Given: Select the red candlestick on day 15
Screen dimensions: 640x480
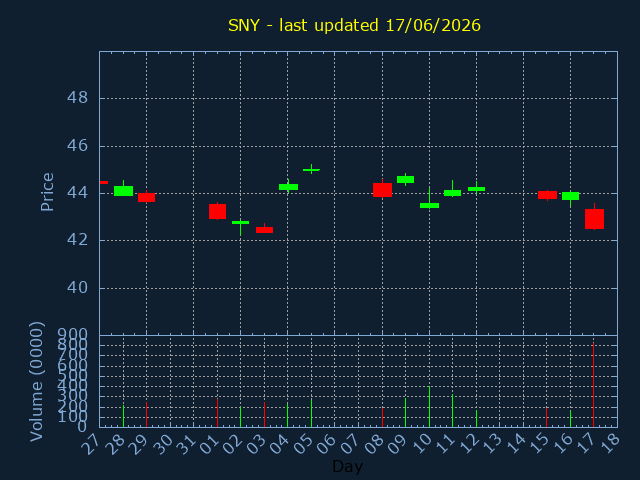Looking at the screenshot, I should [x=547, y=195].
